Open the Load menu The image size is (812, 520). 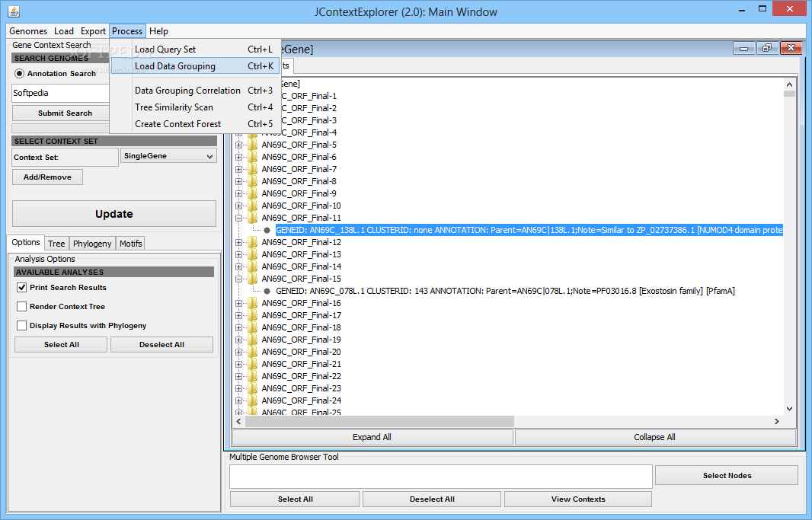pyautogui.click(x=64, y=31)
